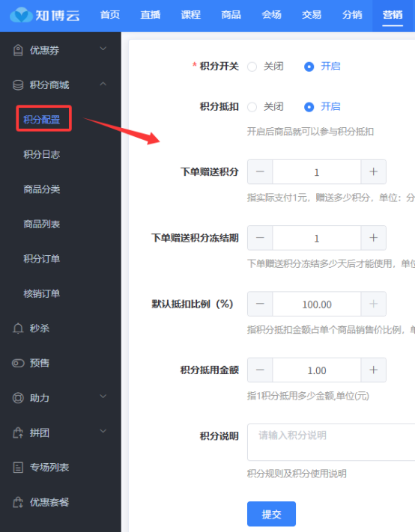Set 积分抵扣 to 关闭

tap(252, 107)
